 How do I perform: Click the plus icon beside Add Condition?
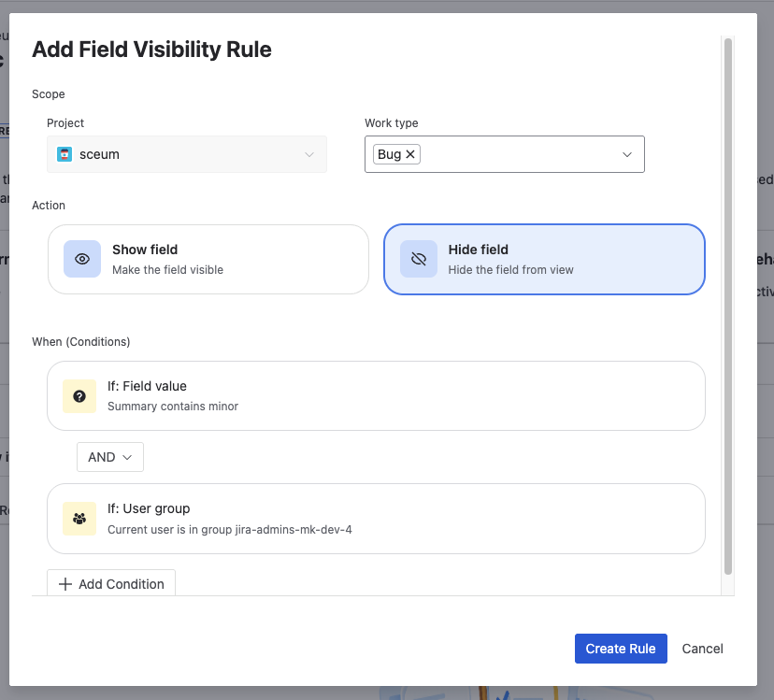(65, 584)
